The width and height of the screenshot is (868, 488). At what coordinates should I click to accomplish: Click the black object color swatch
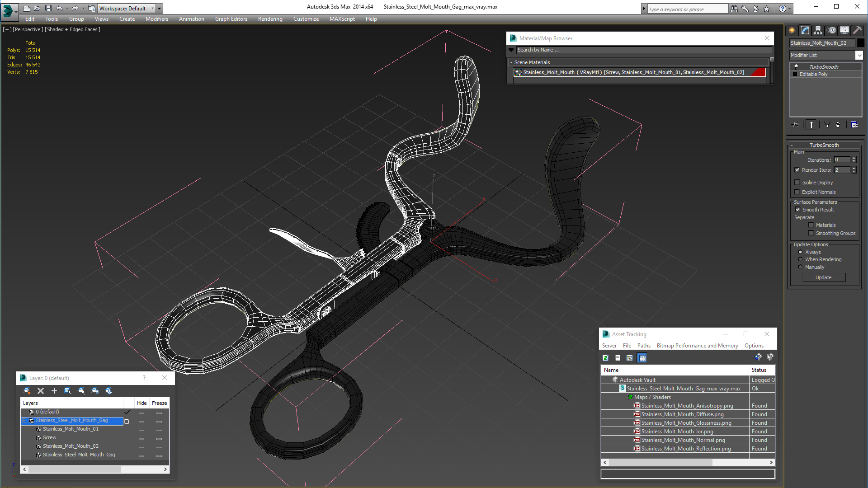click(861, 43)
